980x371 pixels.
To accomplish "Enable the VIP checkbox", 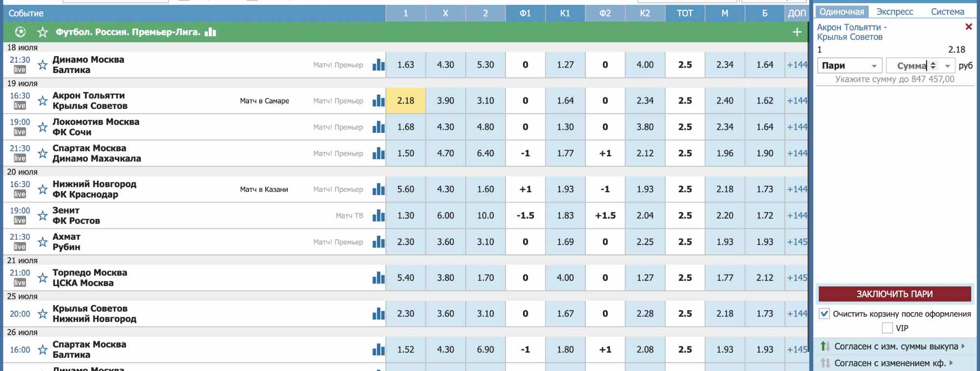I will [x=887, y=328].
